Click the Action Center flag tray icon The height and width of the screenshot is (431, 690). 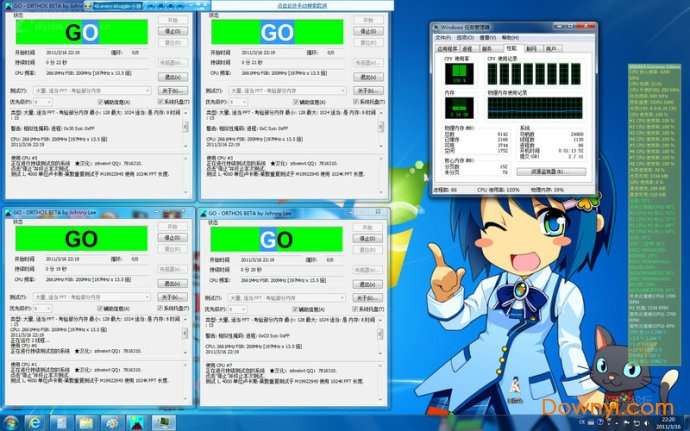click(x=627, y=423)
